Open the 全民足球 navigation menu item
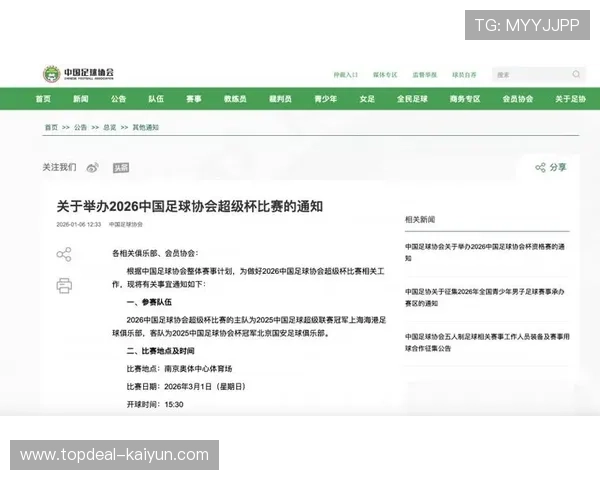The width and height of the screenshot is (600, 480). click(412, 99)
